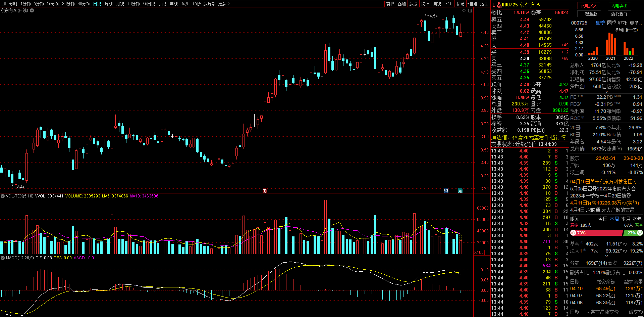Open 更多.. in the financial panel
Viewport: 644px width, 317px height.
[x=636, y=23]
